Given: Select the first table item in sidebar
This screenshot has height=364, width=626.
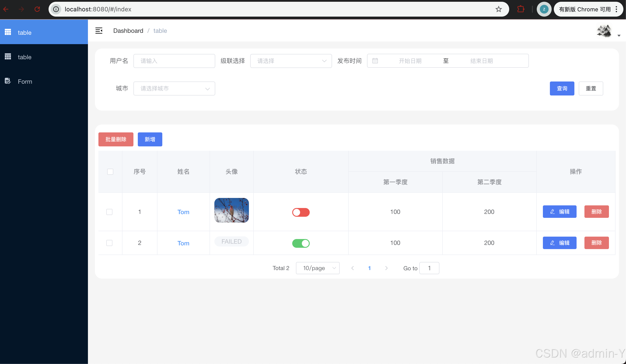Looking at the screenshot, I should [x=24, y=32].
